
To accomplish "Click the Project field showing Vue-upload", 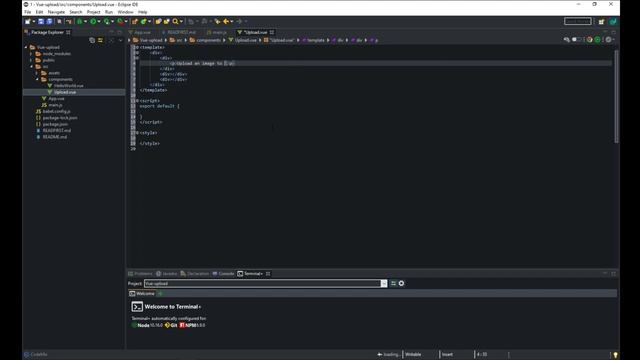I will pos(262,283).
